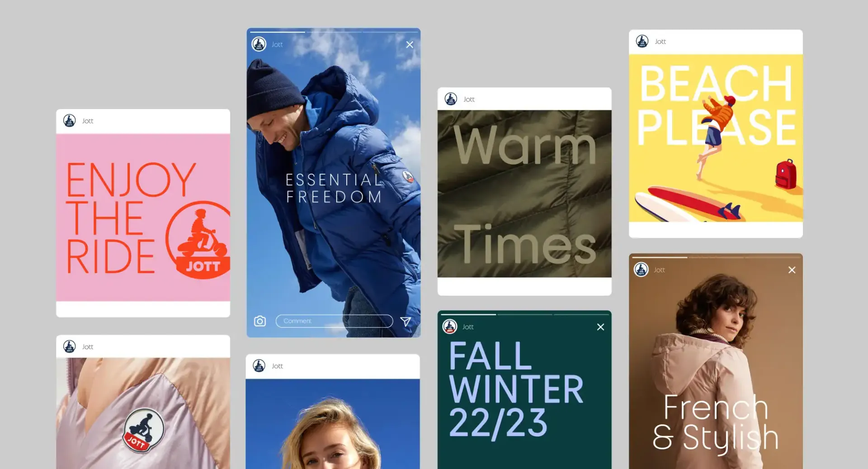This screenshot has width=868, height=469.
Task: View the Warm Times quilted jacket image
Action: coord(524,194)
